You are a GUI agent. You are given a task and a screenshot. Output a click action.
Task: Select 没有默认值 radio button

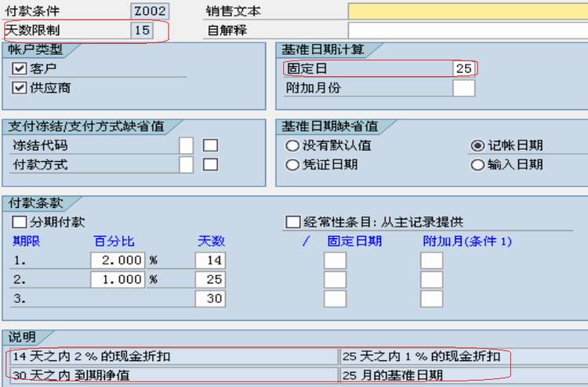pos(292,146)
